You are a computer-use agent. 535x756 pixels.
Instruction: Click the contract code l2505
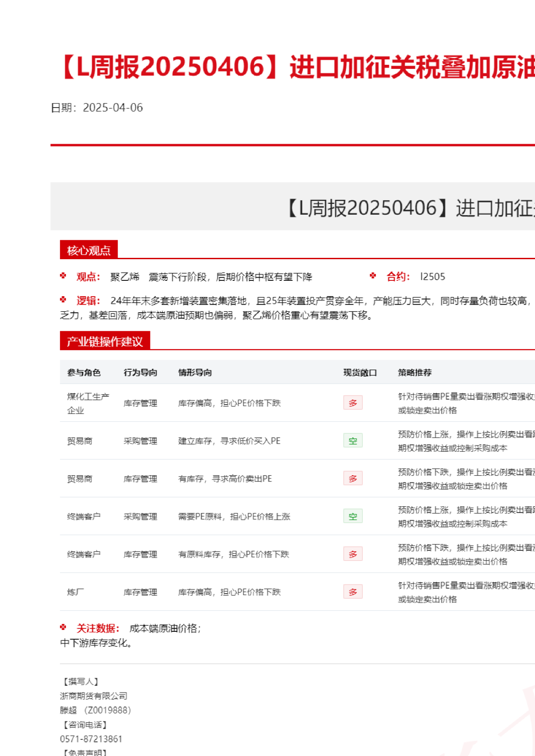[x=432, y=277]
